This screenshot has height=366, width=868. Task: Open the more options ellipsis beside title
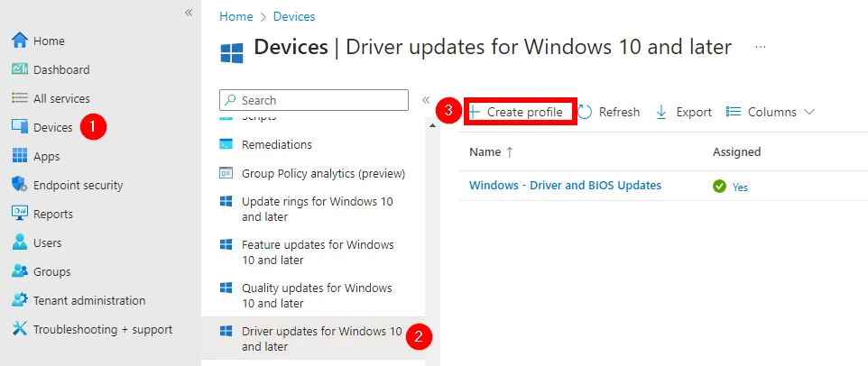[761, 46]
